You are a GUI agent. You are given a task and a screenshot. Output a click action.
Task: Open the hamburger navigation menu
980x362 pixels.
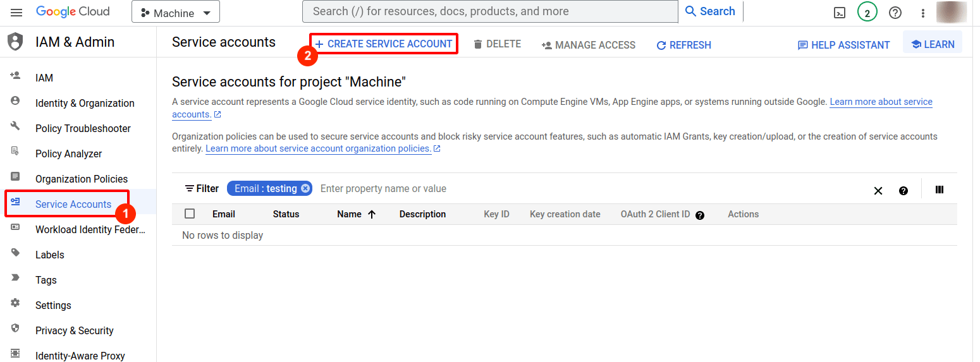(16, 13)
